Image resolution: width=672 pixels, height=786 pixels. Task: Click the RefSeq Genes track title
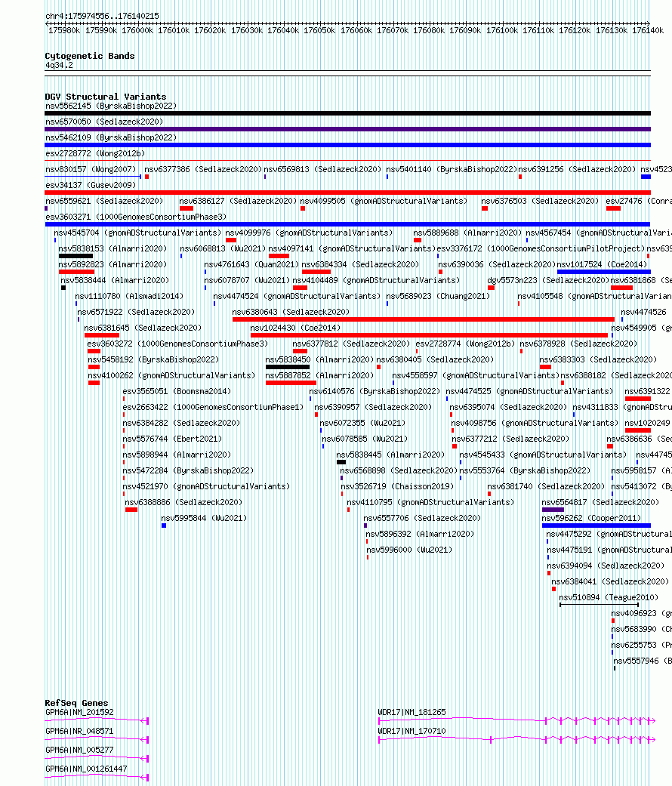(76, 703)
